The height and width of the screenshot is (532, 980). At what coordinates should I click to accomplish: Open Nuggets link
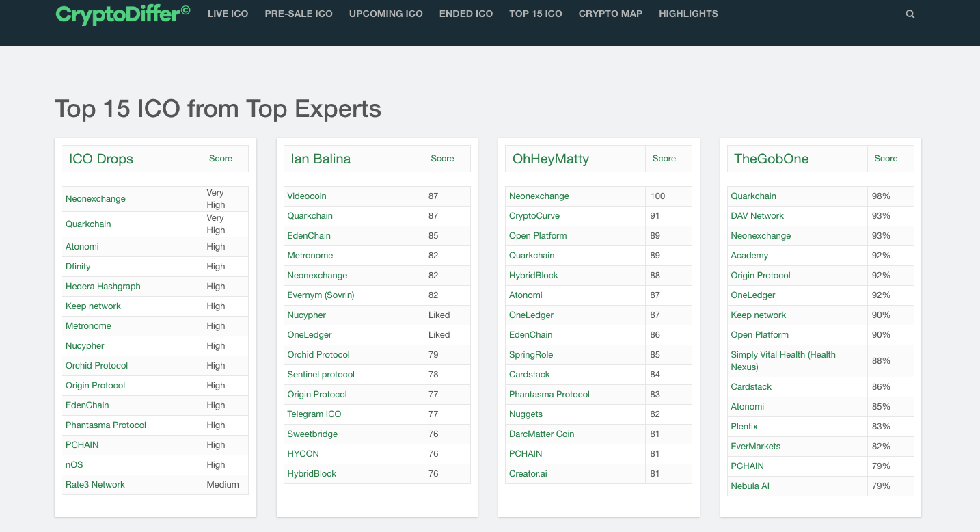click(526, 414)
